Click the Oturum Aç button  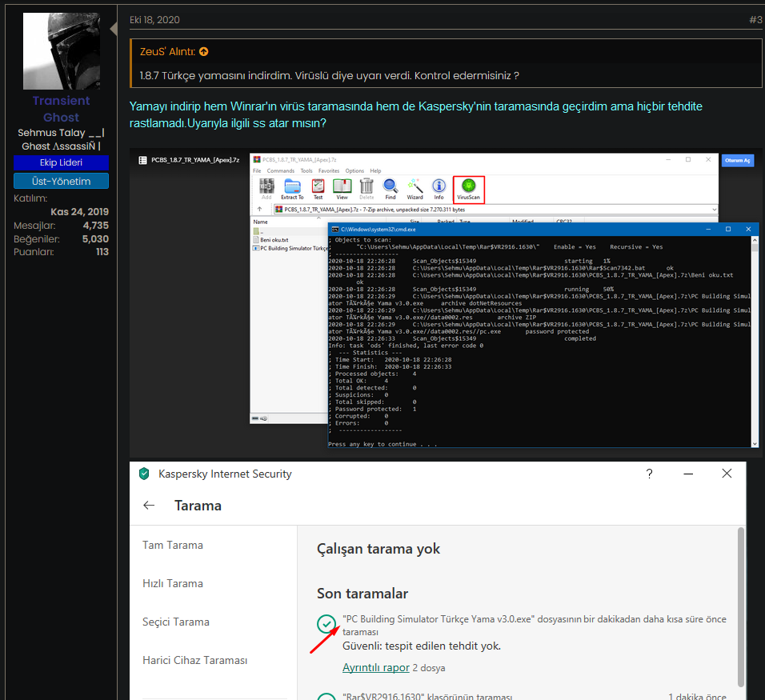point(738,161)
